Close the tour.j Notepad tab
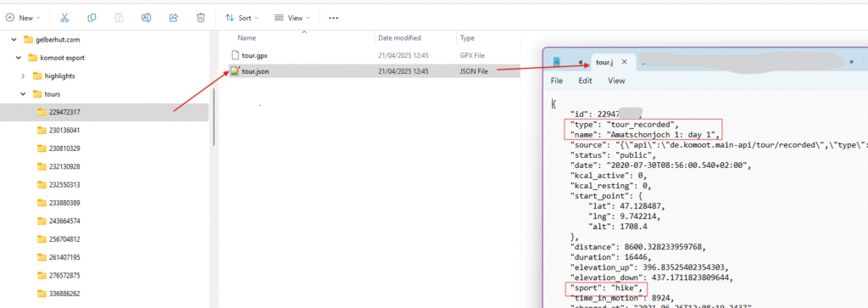This screenshot has width=868, height=308. tap(624, 62)
